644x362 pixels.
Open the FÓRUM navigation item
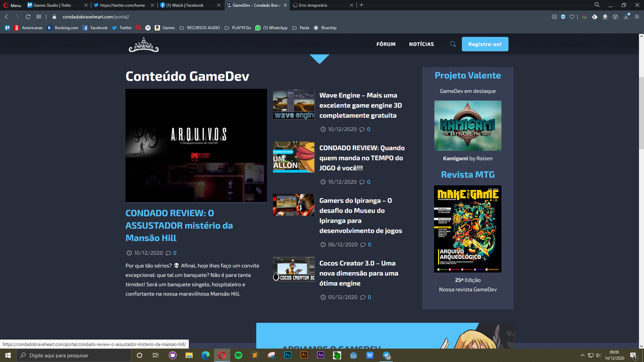(386, 44)
